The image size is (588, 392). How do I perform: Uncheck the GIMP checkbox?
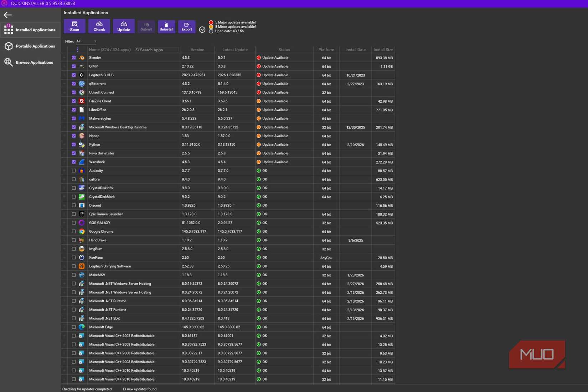click(74, 66)
